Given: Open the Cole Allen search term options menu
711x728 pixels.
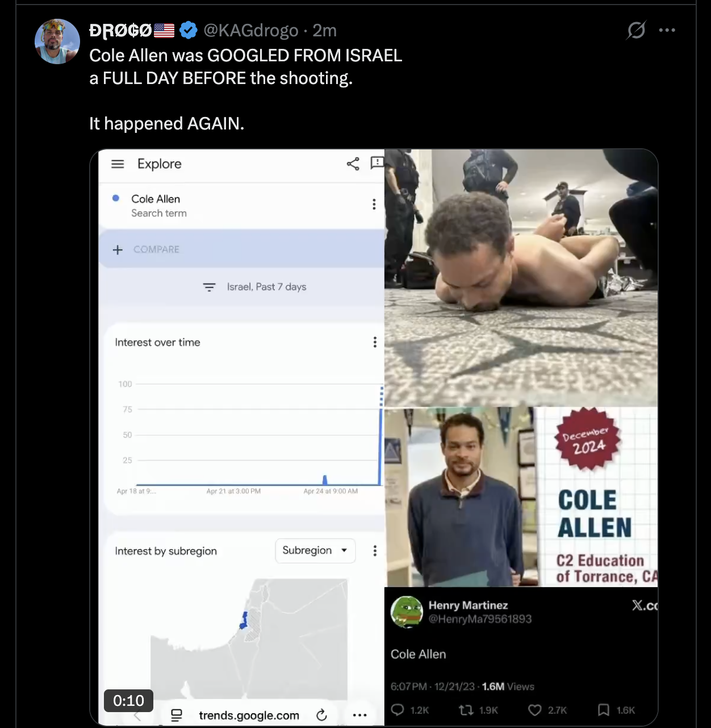Looking at the screenshot, I should pyautogui.click(x=374, y=204).
